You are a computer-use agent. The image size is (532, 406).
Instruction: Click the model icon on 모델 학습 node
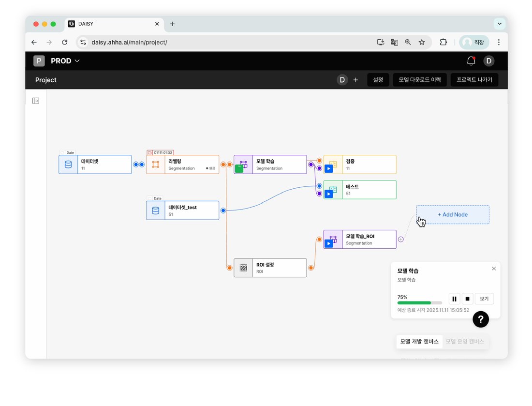243,165
